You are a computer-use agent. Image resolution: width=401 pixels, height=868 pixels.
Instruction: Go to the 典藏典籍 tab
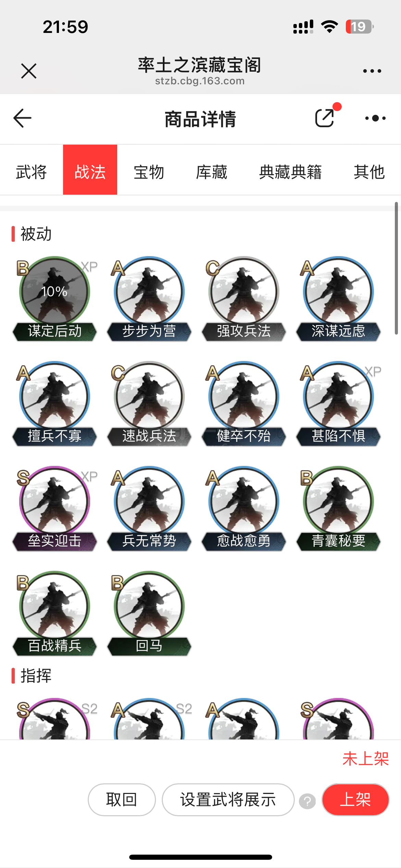(290, 172)
